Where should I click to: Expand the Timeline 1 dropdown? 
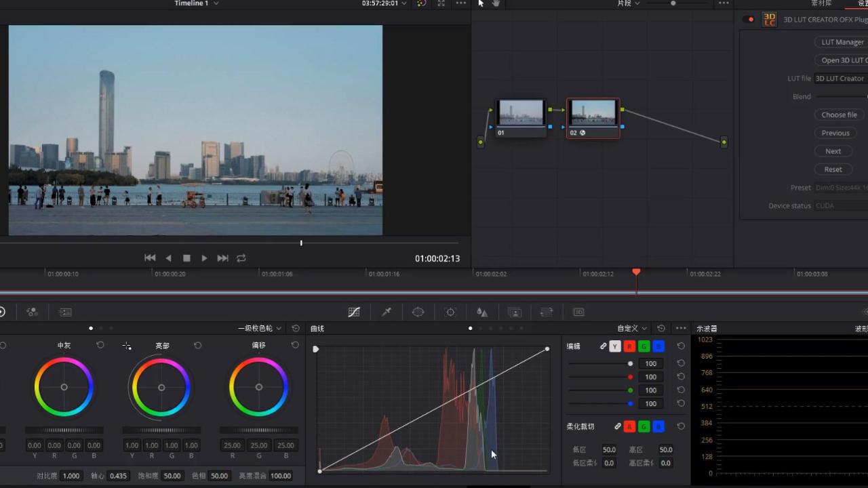point(216,3)
